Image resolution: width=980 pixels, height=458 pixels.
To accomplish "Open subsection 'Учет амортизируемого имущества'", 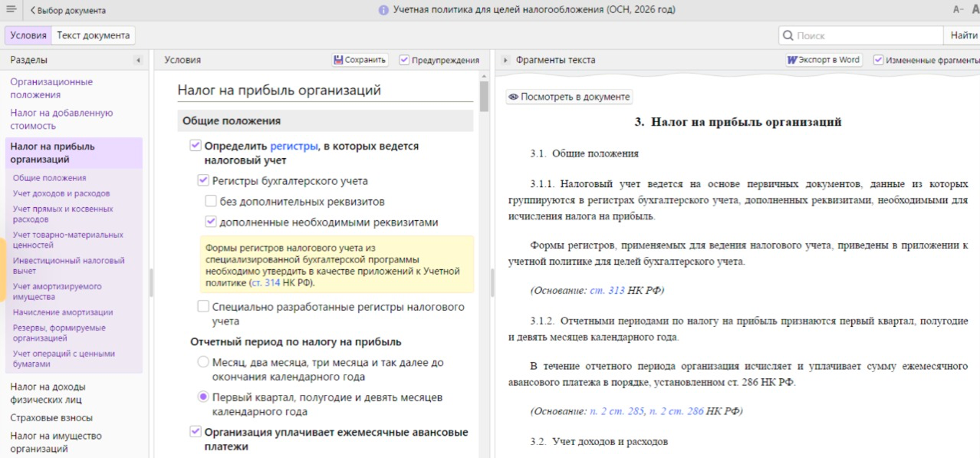I will (x=57, y=292).
